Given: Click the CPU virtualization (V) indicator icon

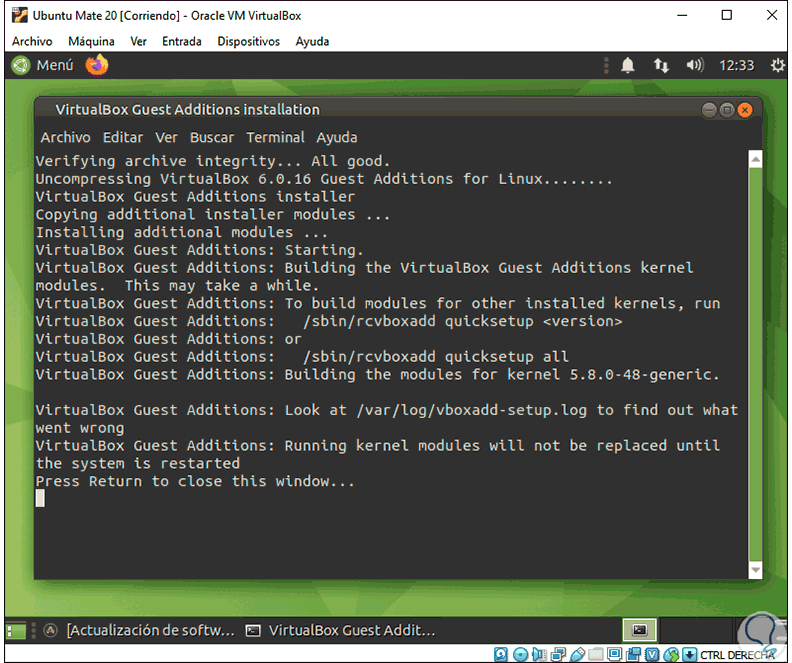Looking at the screenshot, I should pyautogui.click(x=652, y=654).
